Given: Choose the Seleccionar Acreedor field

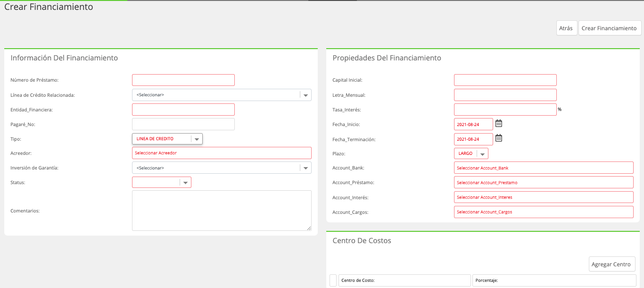Looking at the screenshot, I should [222, 153].
